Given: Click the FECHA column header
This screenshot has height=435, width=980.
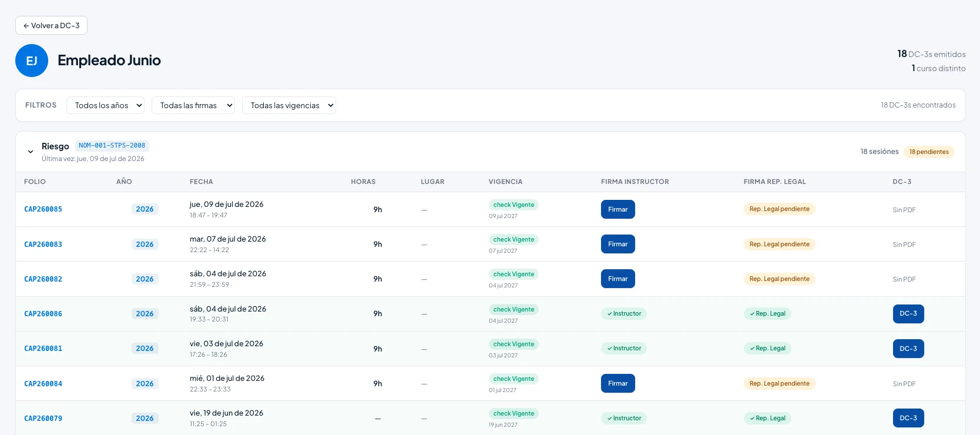Looking at the screenshot, I should (202, 182).
